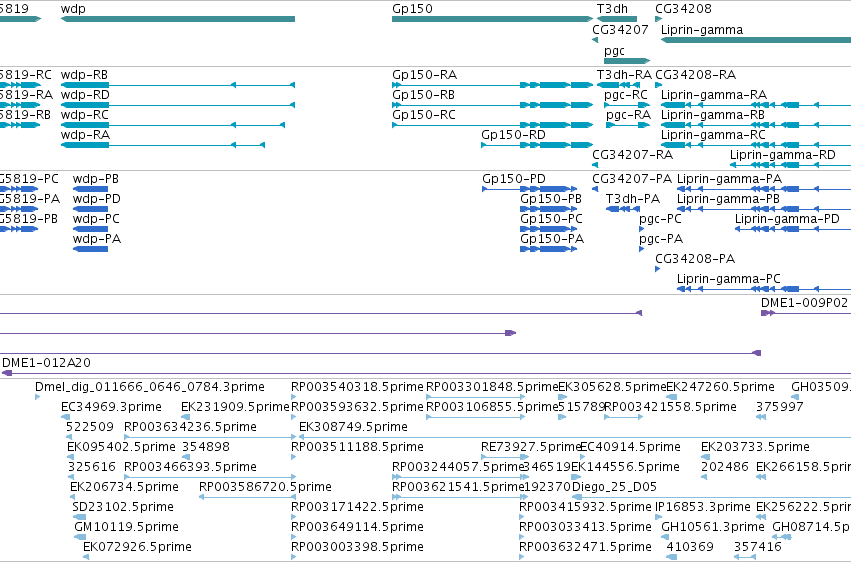Select protein Liprin-gamma-PA

pyautogui.click(x=729, y=179)
